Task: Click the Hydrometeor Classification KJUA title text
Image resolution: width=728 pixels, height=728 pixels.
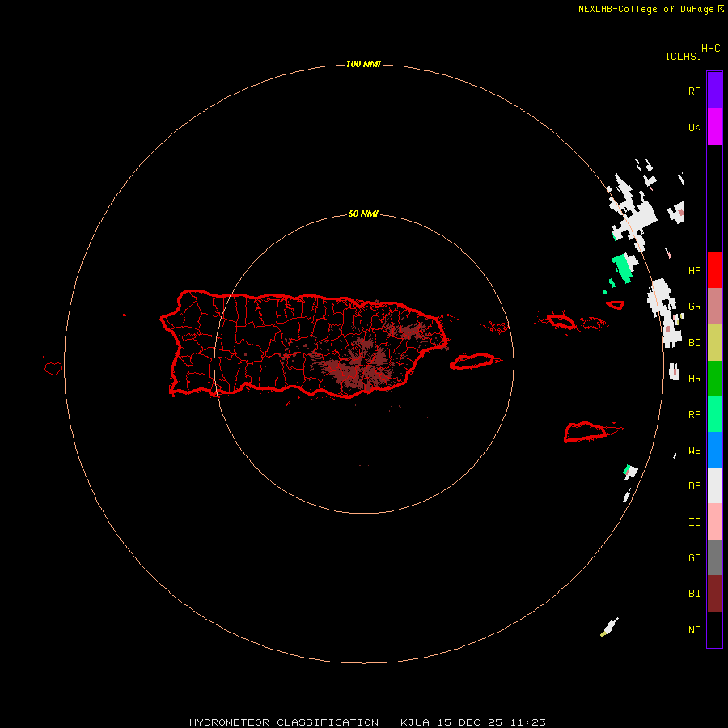Action: (x=367, y=722)
